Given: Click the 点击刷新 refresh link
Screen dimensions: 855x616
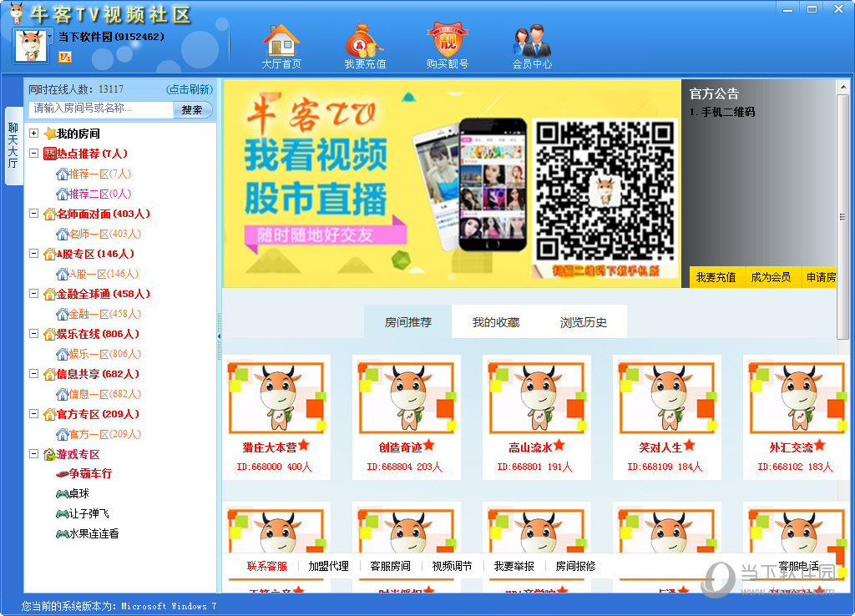Looking at the screenshot, I should pyautogui.click(x=192, y=89).
